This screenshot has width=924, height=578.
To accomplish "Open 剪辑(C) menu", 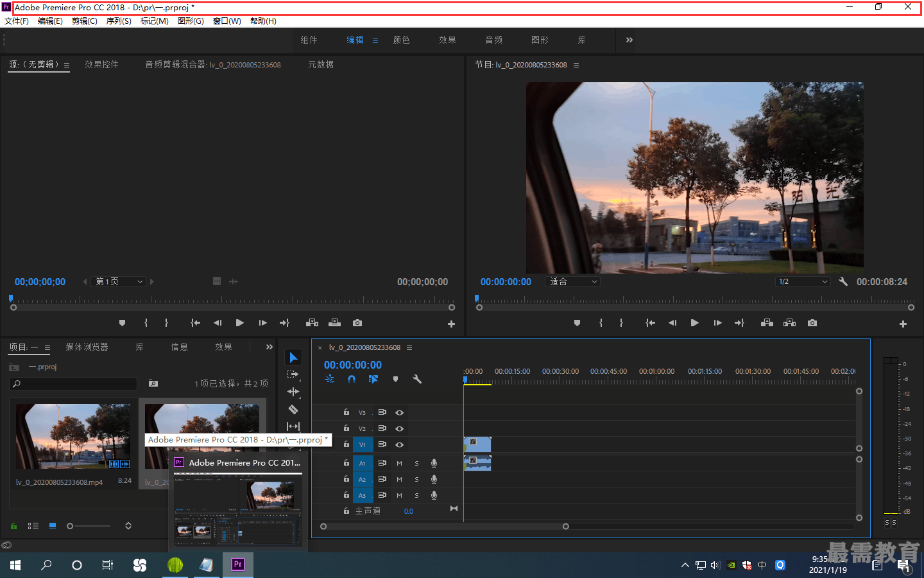I will pos(85,21).
